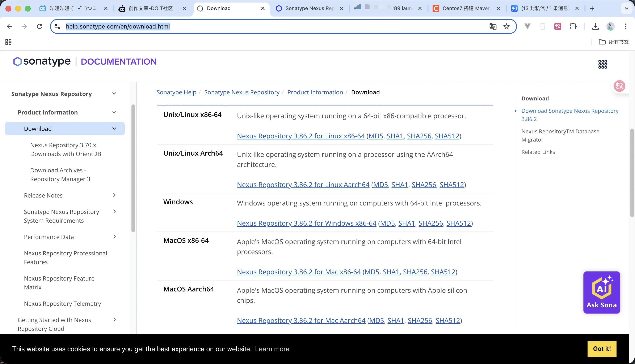Click the bookmark star icon

(x=506, y=26)
